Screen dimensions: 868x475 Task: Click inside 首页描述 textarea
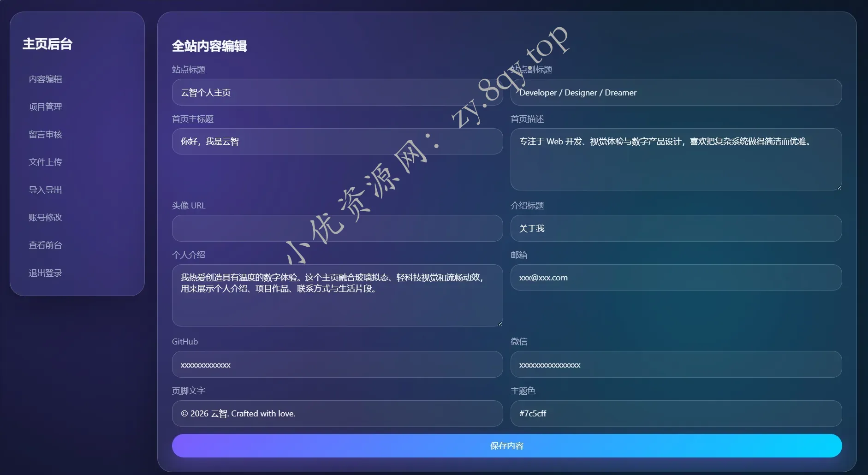676,159
